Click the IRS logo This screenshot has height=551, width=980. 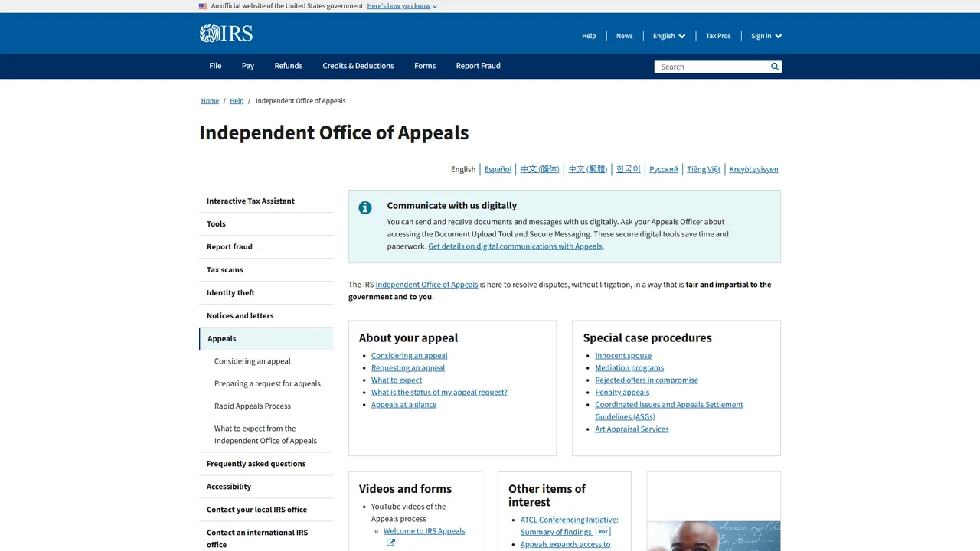point(226,34)
